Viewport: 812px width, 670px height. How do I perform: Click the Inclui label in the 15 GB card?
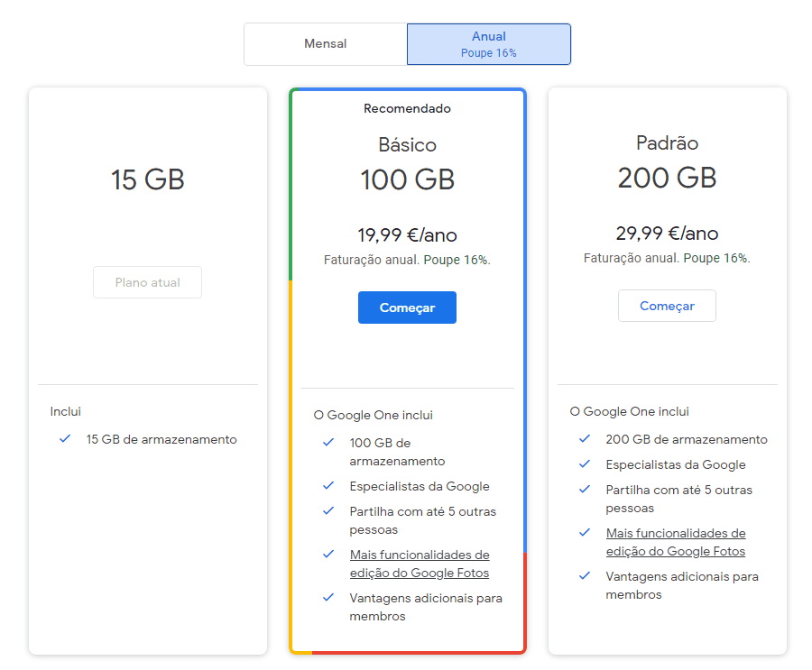click(x=65, y=411)
